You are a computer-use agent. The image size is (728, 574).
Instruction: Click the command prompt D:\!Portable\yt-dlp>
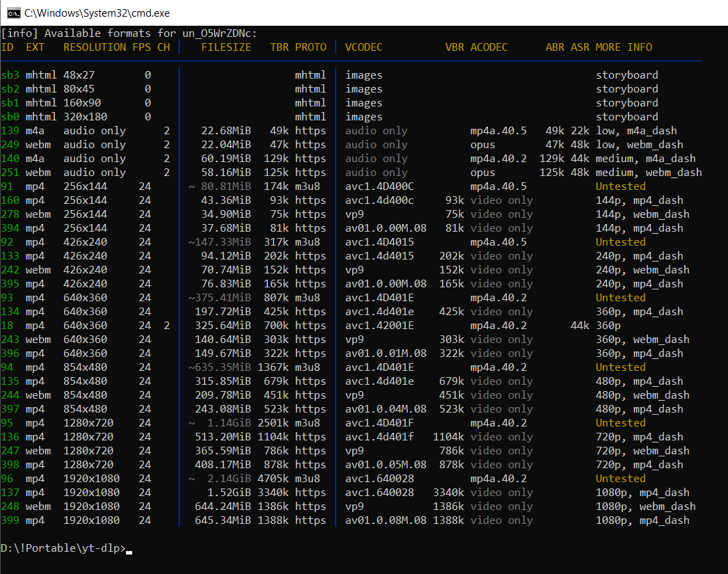pyautogui.click(x=63, y=548)
